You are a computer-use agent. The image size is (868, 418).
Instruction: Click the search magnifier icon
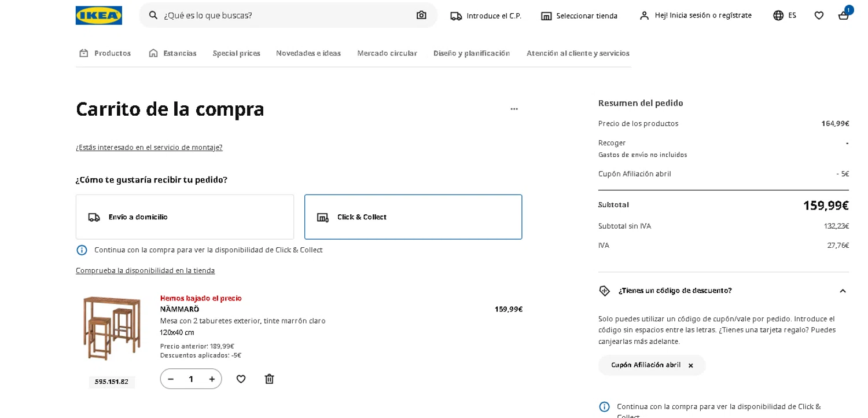click(x=153, y=15)
